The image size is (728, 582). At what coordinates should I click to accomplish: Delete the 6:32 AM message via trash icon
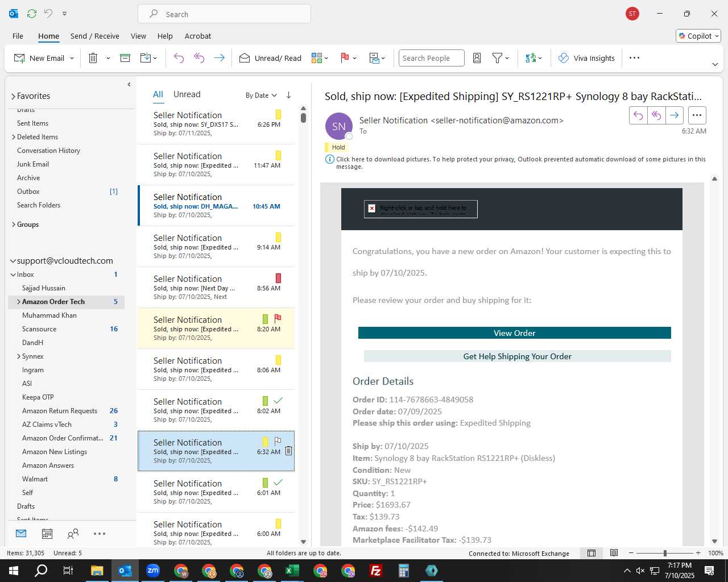point(288,451)
